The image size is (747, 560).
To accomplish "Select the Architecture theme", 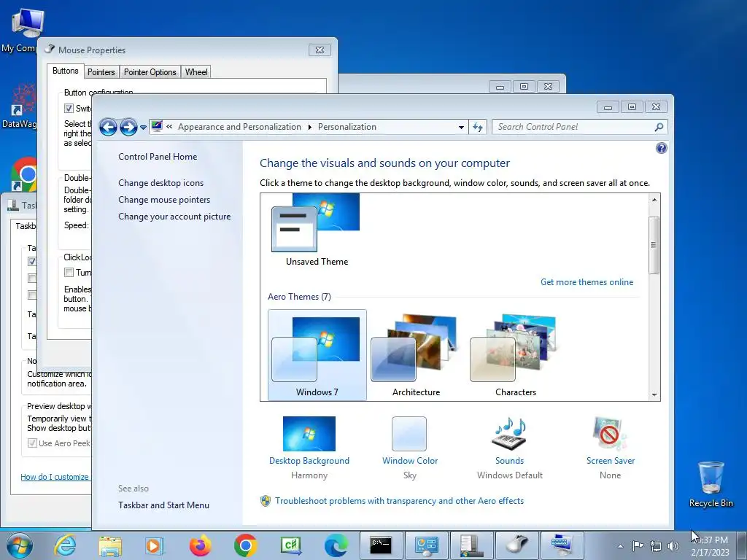I will pos(416,355).
